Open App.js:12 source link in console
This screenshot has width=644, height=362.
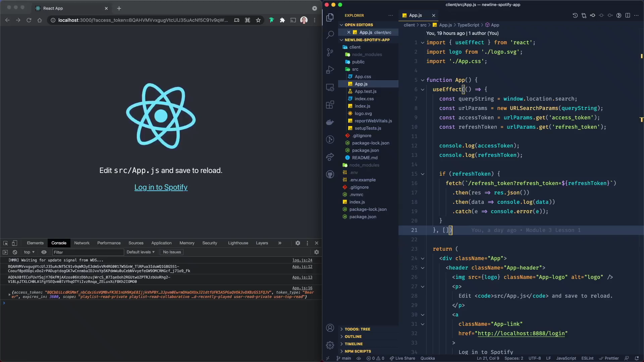302,267
